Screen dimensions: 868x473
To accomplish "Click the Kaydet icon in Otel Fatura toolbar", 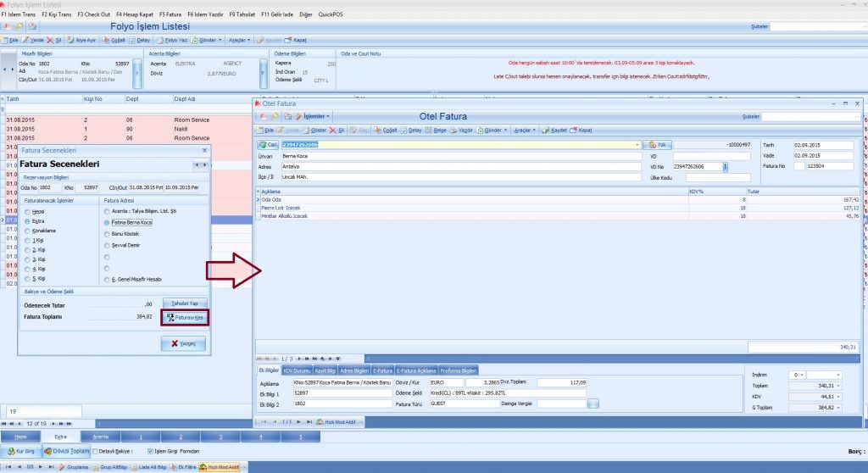I will pos(555,130).
